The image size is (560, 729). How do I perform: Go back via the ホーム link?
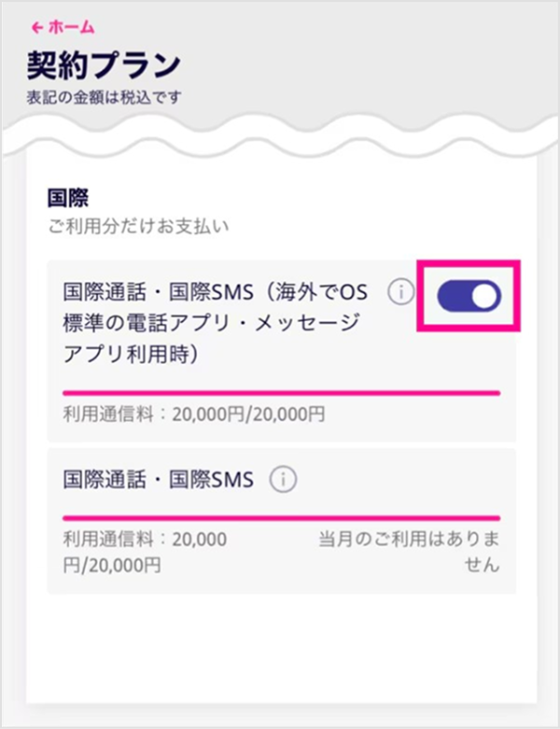63,27
